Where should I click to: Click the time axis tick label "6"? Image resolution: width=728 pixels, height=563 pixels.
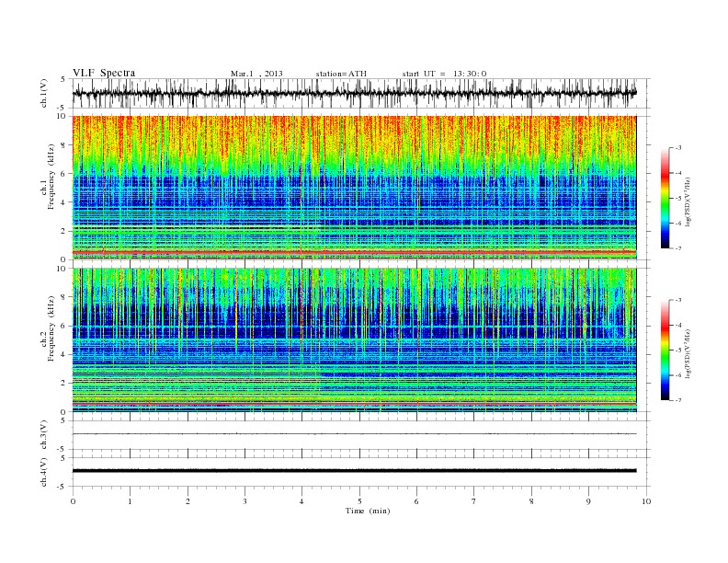click(x=416, y=501)
